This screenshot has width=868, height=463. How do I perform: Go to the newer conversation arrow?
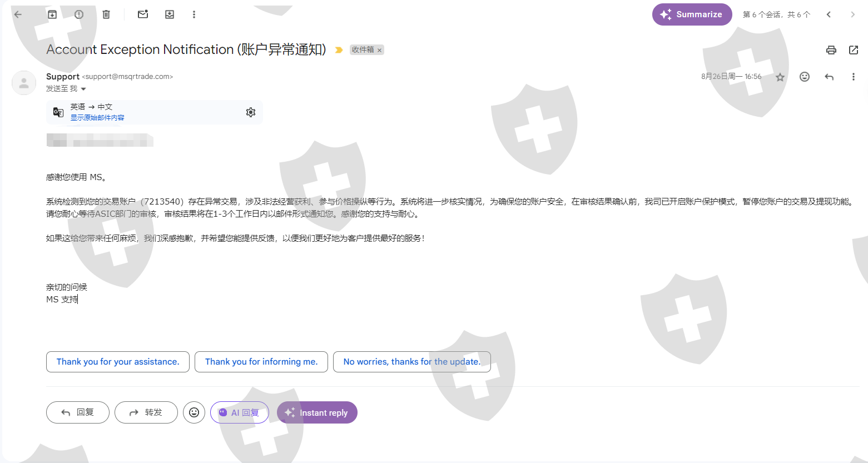click(x=829, y=14)
